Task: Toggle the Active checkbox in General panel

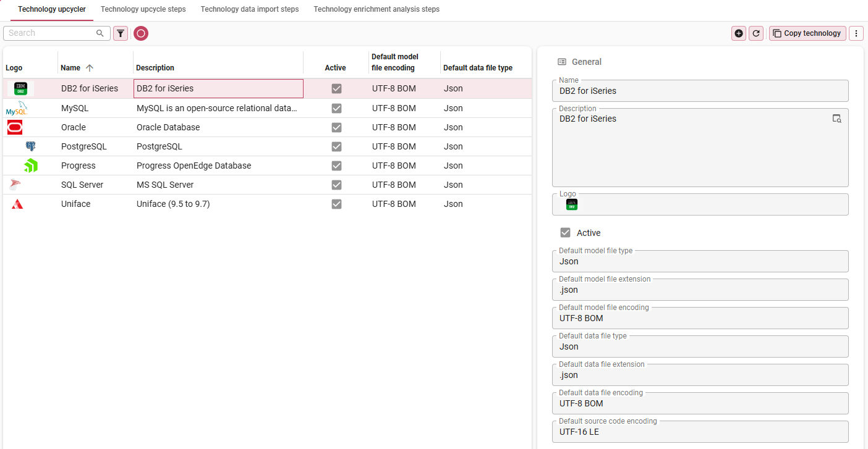Action: 565,233
